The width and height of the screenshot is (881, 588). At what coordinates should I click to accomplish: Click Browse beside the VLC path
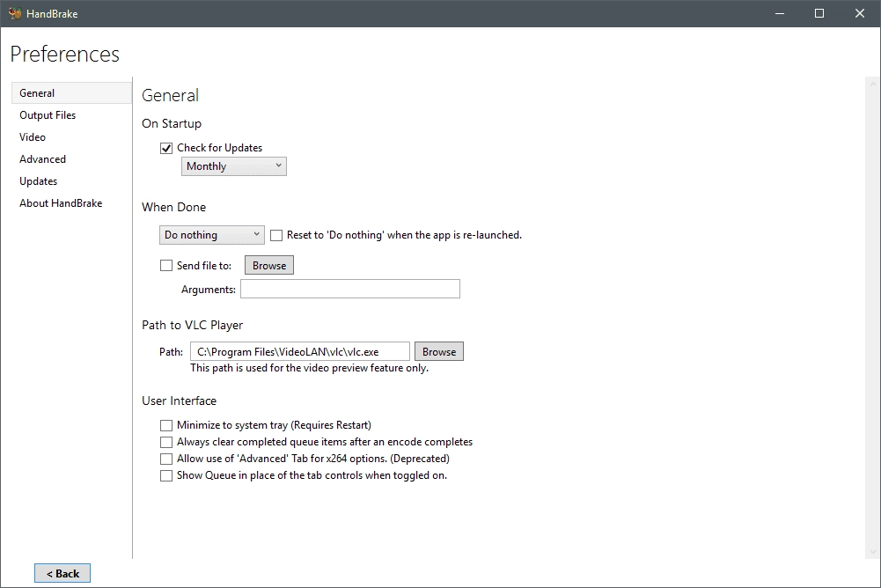439,352
